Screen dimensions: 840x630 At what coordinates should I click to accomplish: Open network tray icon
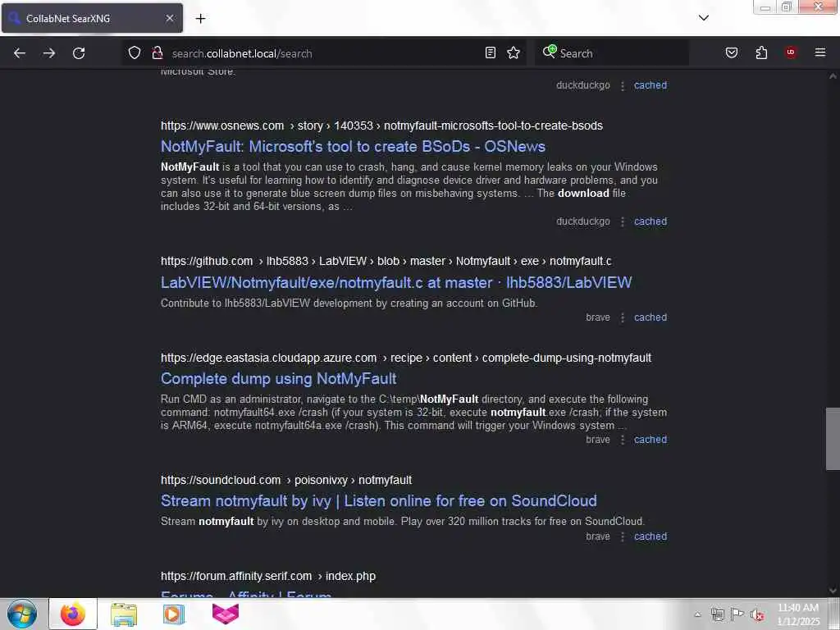pyautogui.click(x=717, y=614)
